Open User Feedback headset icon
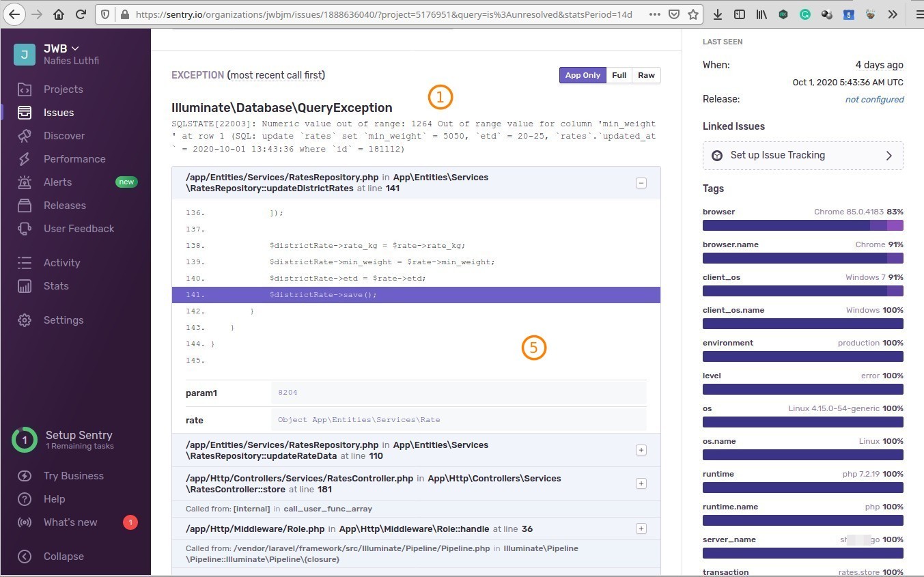Viewport: 924px width, 577px height. pos(25,229)
